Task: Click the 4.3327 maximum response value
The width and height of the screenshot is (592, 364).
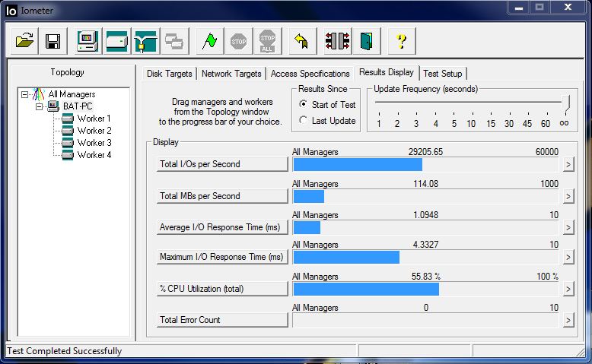Action: tap(425, 245)
